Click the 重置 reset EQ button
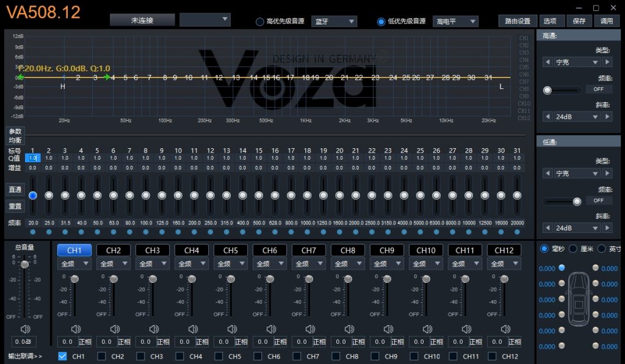The height and width of the screenshot is (364, 625). [15, 206]
